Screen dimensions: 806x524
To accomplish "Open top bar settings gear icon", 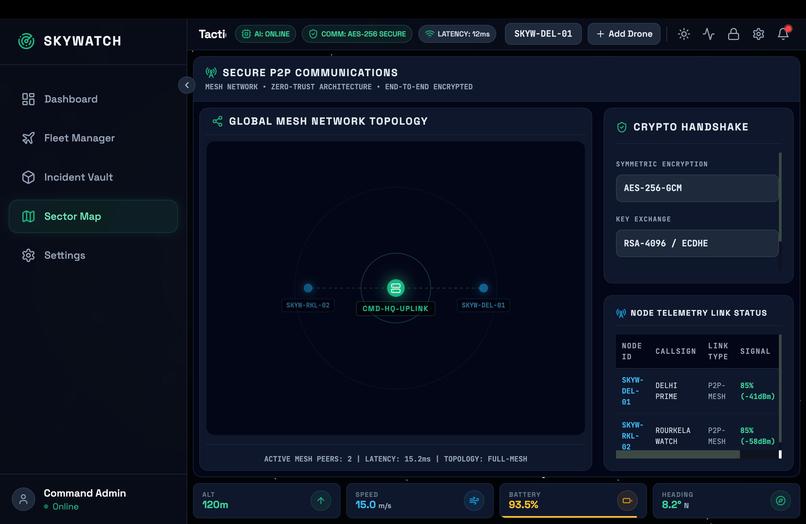I will (758, 34).
